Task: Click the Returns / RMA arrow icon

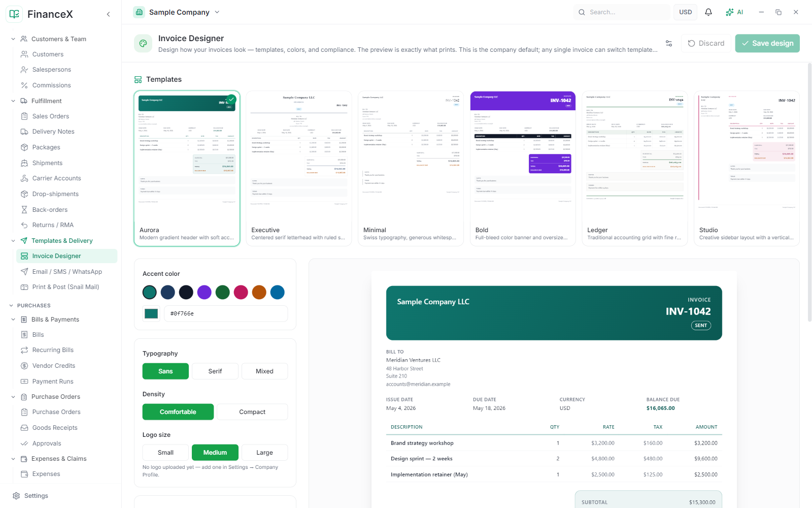Action: [x=24, y=225]
